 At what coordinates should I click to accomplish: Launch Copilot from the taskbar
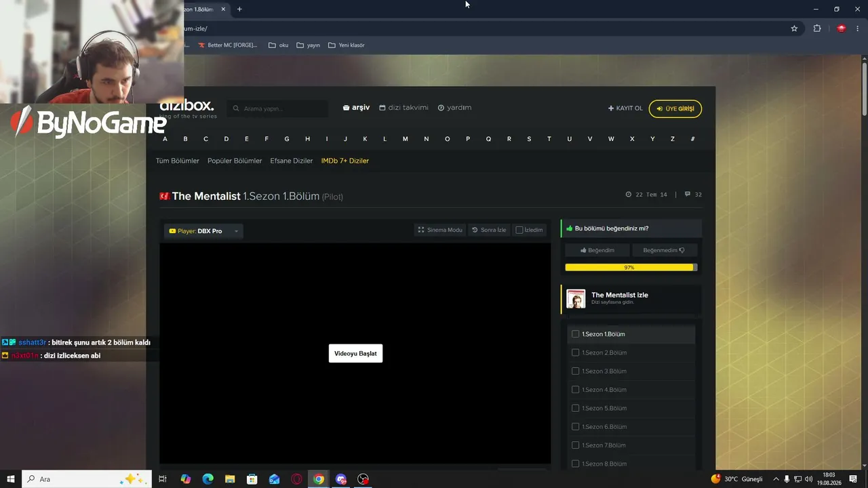pyautogui.click(x=186, y=479)
